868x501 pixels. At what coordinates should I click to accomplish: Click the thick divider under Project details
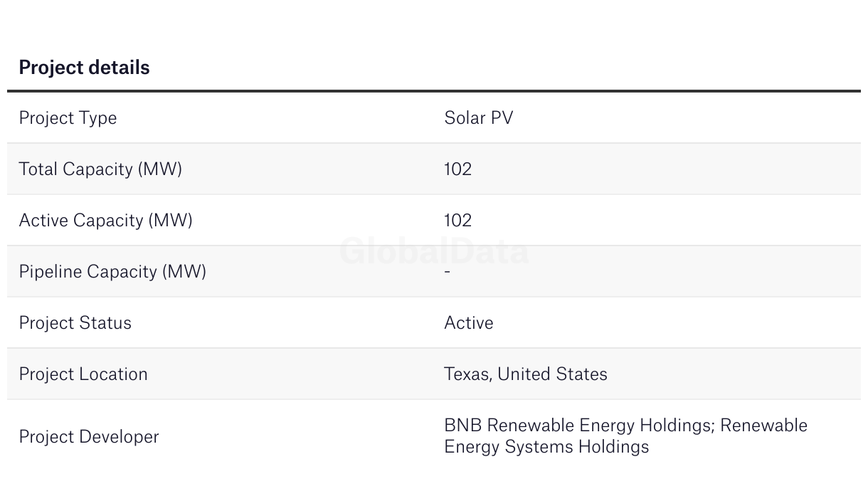click(434, 91)
